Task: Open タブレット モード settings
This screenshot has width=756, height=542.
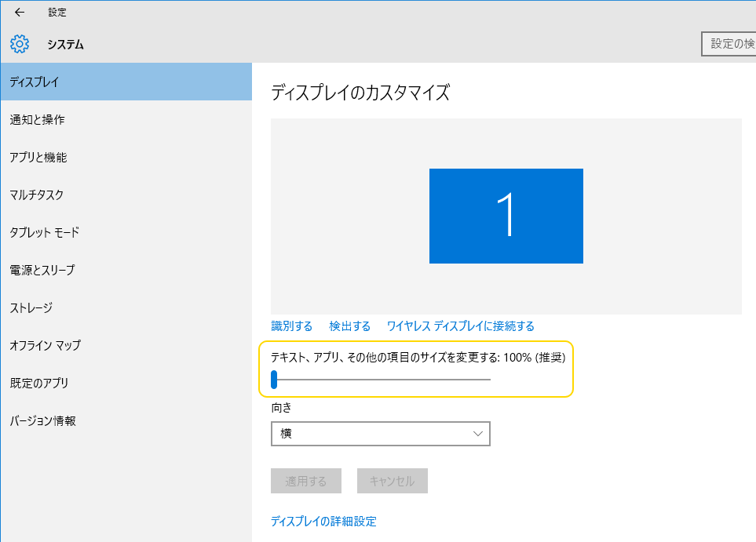Action: coord(126,232)
